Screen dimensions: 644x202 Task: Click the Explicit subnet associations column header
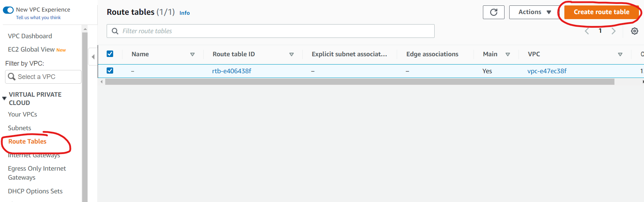click(349, 54)
